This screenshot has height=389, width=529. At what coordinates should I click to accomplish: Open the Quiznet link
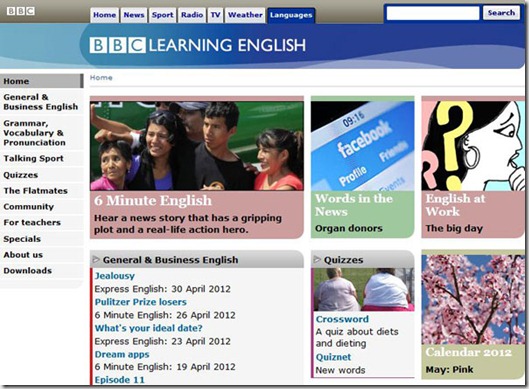[x=333, y=357]
